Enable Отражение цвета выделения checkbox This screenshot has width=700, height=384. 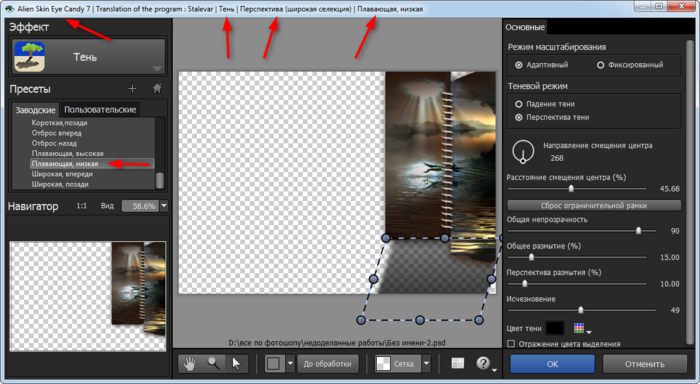511,344
